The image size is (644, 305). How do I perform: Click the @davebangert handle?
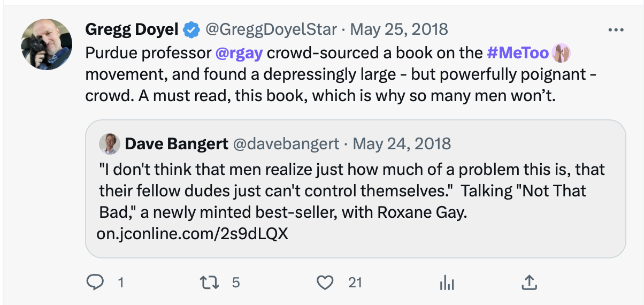pos(286,144)
